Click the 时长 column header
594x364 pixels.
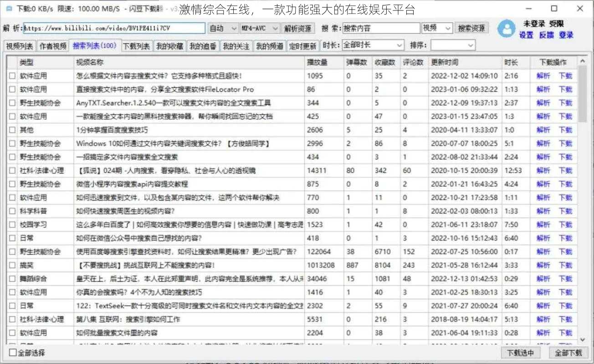[x=516, y=62]
